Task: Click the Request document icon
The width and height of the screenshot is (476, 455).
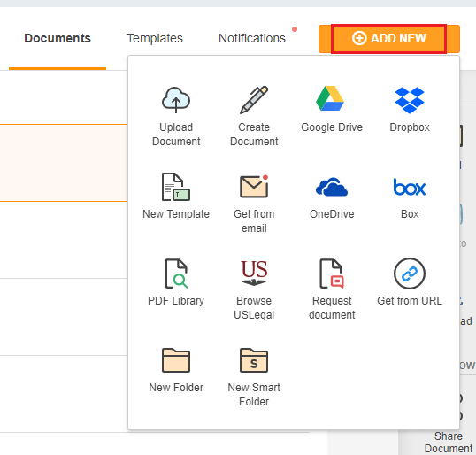Action: tap(332, 274)
